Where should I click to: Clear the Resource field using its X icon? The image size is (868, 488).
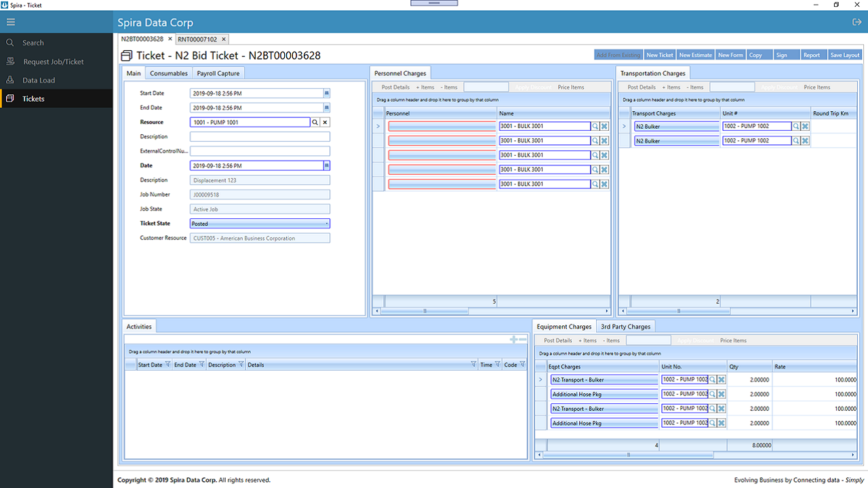pos(323,122)
